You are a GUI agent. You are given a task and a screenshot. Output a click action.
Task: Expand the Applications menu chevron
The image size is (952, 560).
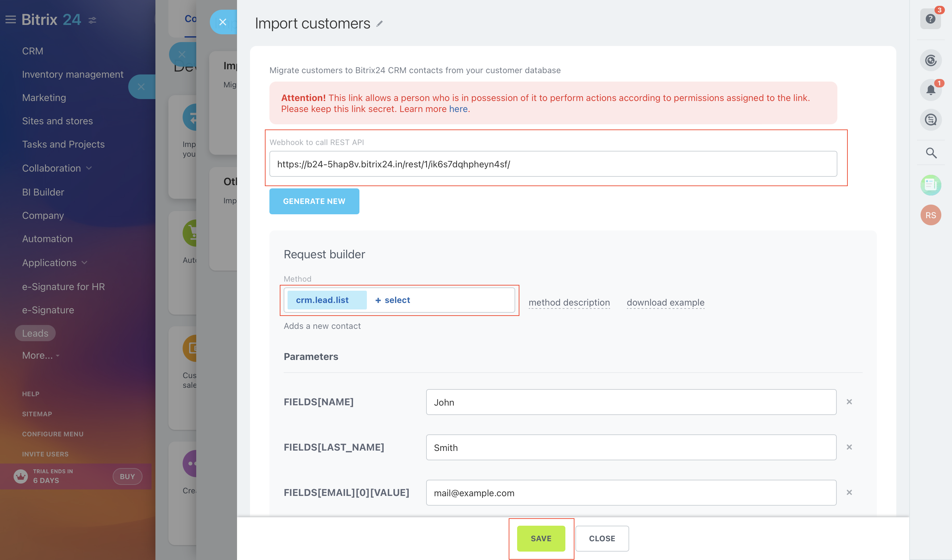click(85, 263)
